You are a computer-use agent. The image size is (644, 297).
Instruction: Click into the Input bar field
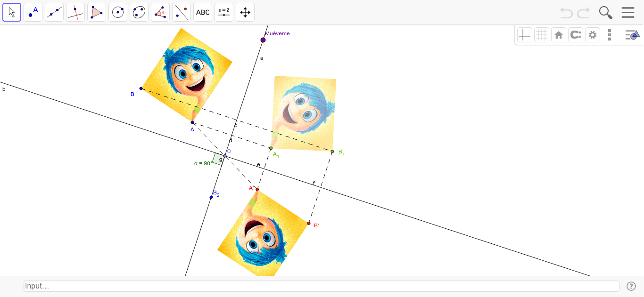click(x=321, y=286)
